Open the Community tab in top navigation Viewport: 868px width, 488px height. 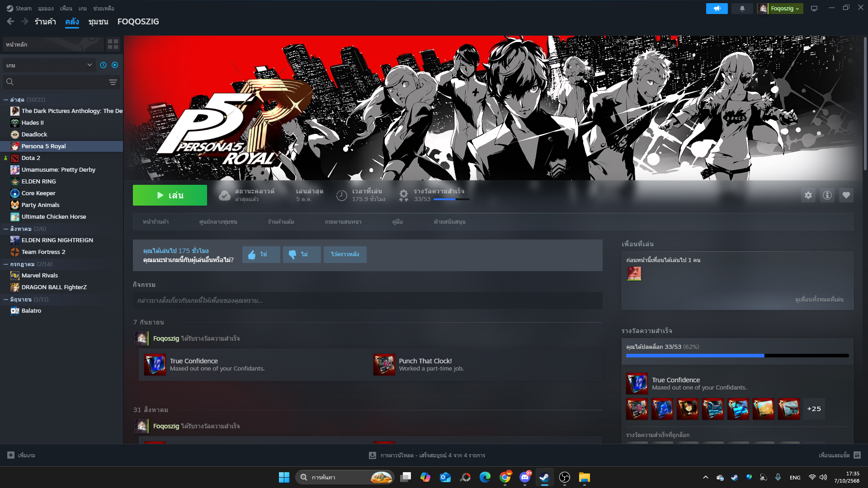98,22
